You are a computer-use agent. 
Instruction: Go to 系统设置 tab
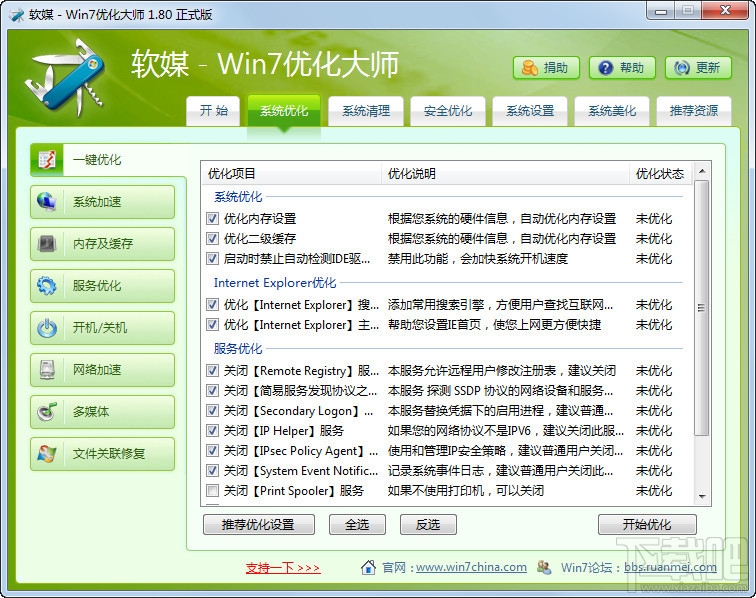[x=530, y=111]
